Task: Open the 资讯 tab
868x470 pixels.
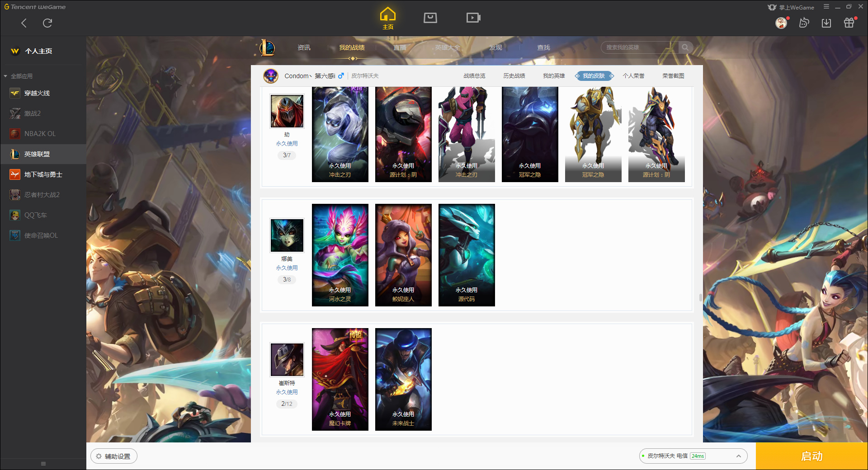Action: point(304,47)
